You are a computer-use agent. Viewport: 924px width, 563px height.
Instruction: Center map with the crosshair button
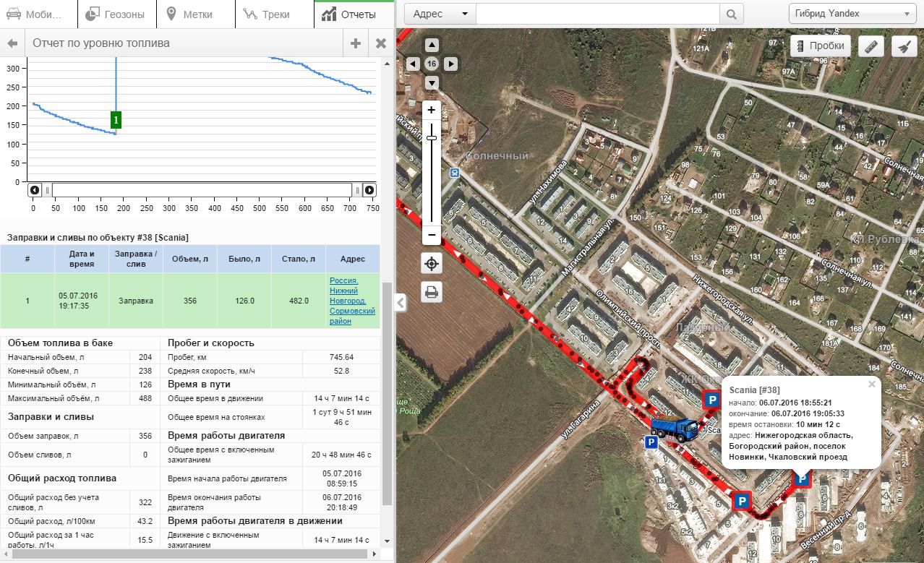click(x=432, y=264)
